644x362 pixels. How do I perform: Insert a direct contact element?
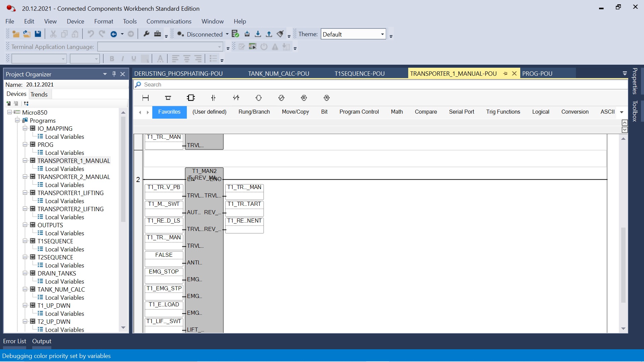pos(213,98)
